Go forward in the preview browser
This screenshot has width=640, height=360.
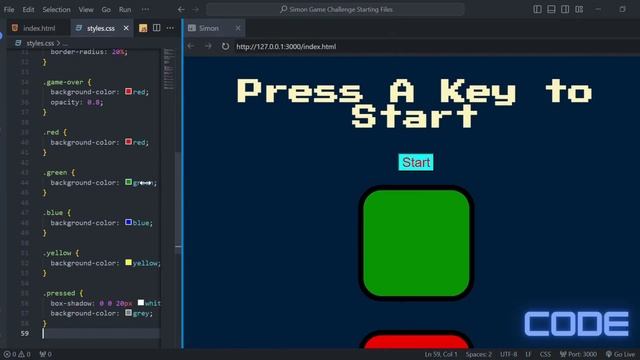208,46
